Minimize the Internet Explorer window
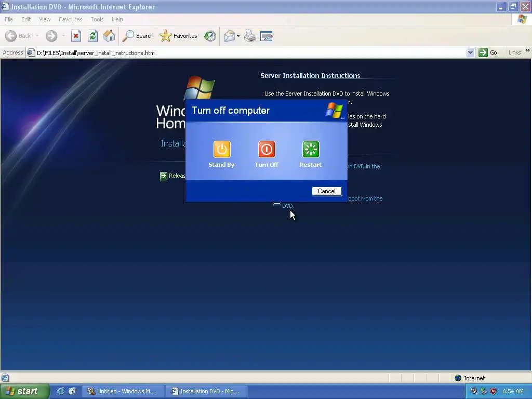532x399 pixels. click(501, 7)
